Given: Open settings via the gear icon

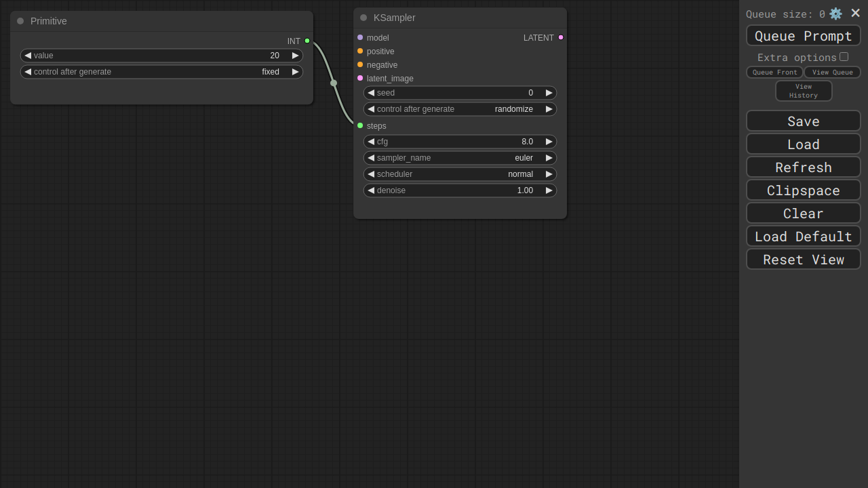Looking at the screenshot, I should (x=835, y=14).
